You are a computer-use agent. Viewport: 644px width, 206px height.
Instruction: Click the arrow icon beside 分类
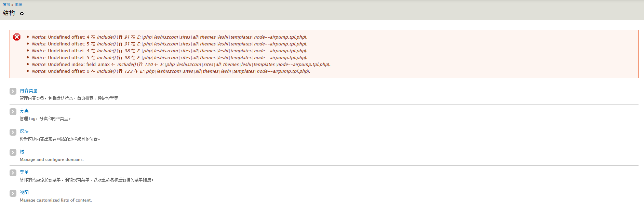click(13, 112)
